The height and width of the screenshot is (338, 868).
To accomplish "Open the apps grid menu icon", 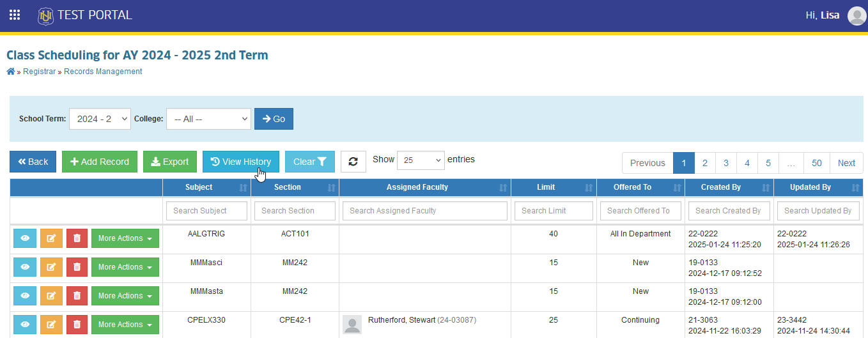I will point(15,15).
